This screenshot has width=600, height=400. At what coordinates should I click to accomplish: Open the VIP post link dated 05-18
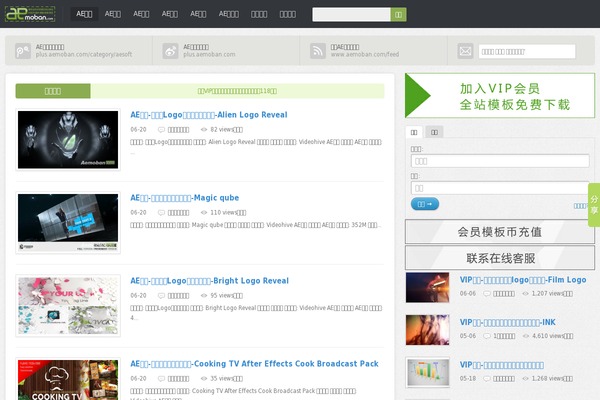pos(502,365)
